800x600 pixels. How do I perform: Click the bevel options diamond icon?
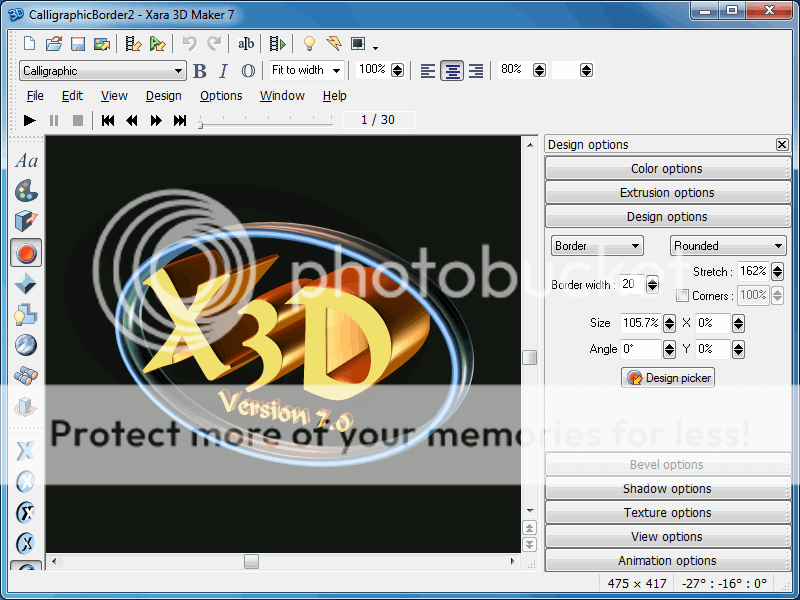point(27,284)
